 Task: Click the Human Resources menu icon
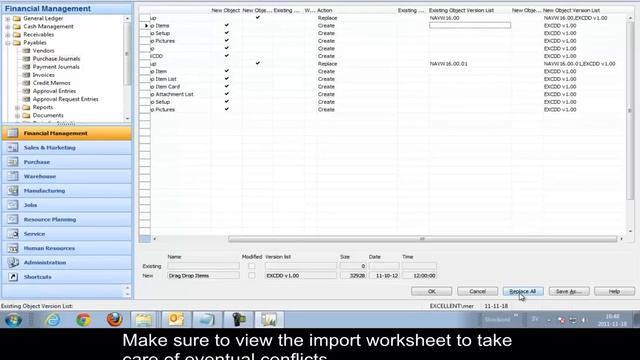coord(13,248)
